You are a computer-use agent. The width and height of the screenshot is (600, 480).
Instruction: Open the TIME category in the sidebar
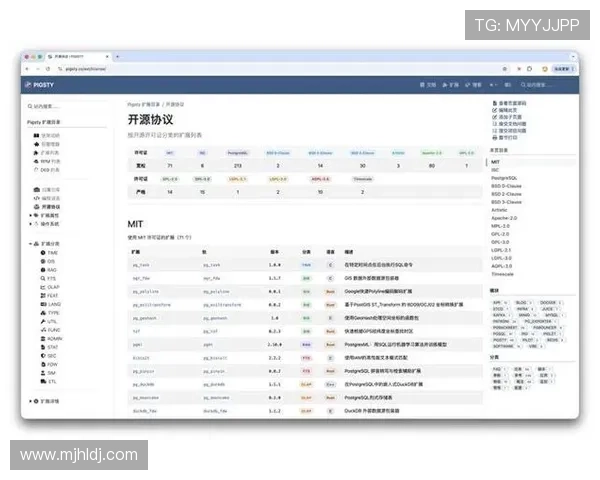(49, 253)
